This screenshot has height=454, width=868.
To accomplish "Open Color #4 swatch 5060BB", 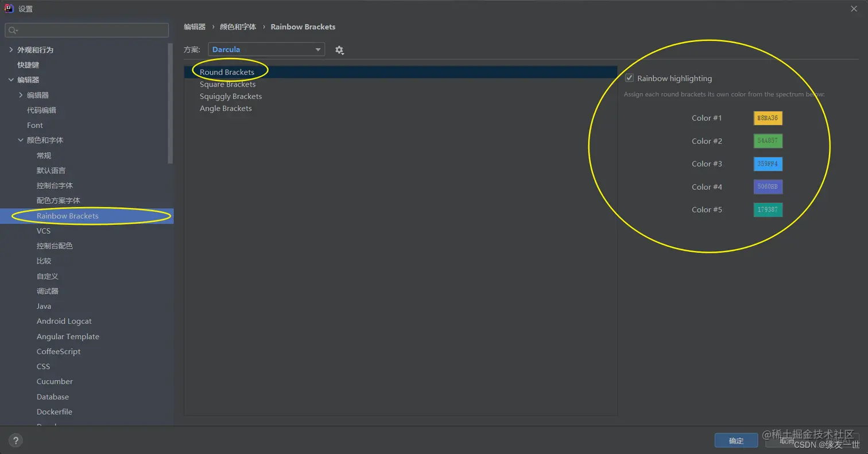I will coord(768,187).
